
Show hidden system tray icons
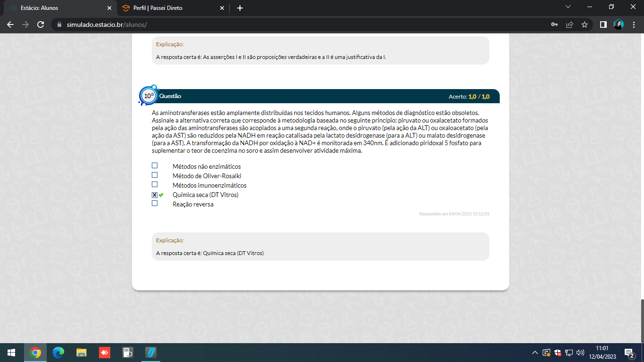[x=535, y=353]
